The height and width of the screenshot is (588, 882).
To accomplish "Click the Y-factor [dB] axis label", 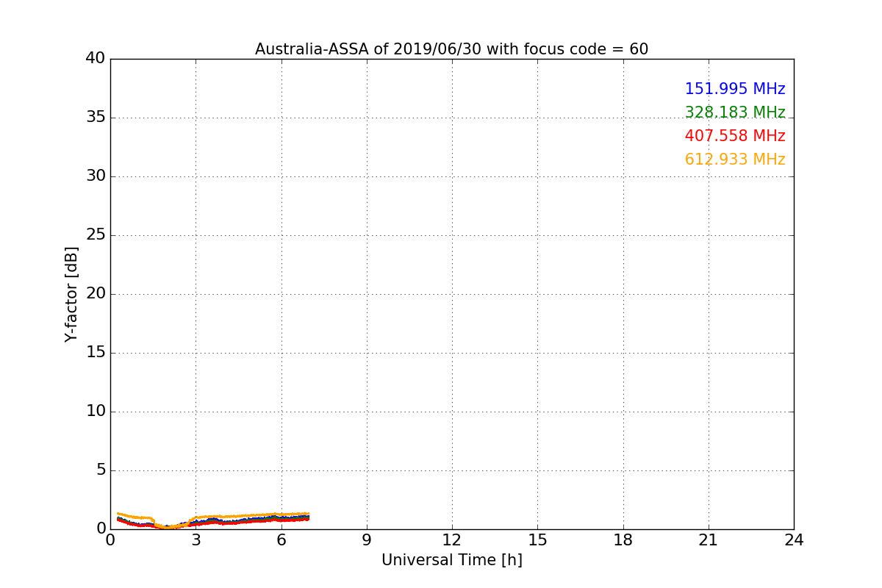I will coord(71,294).
